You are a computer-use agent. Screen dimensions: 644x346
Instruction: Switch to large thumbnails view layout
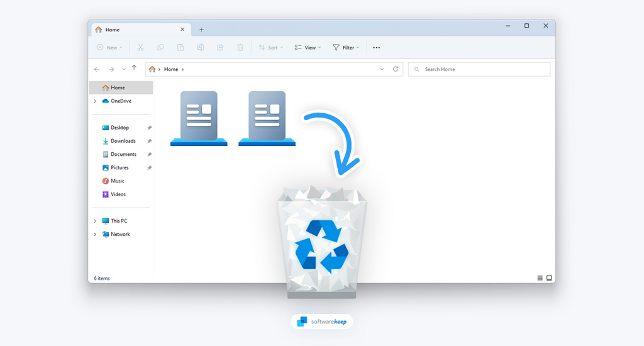(x=549, y=277)
